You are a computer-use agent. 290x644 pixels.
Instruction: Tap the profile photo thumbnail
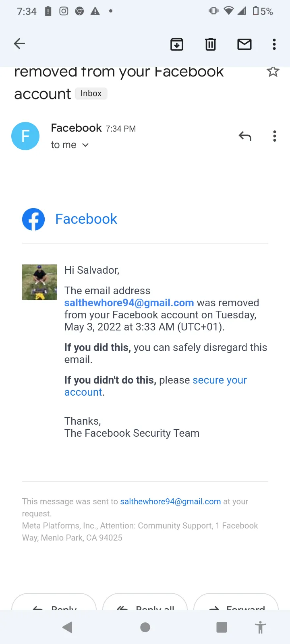pos(39,282)
